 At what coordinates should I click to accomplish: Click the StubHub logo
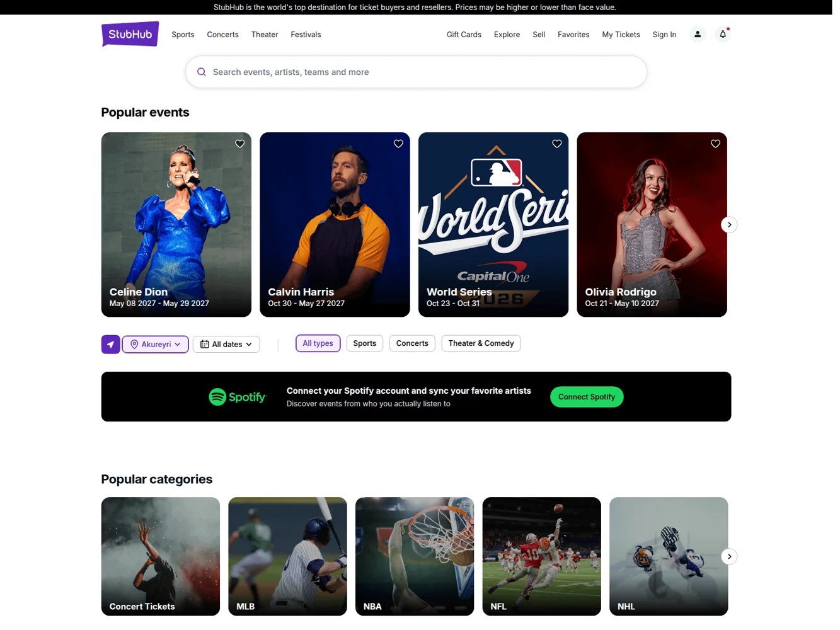[x=130, y=34]
